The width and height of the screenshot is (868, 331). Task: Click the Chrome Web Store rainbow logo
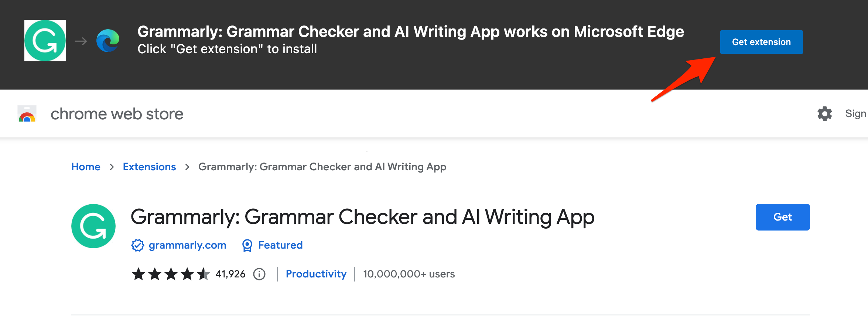(27, 114)
